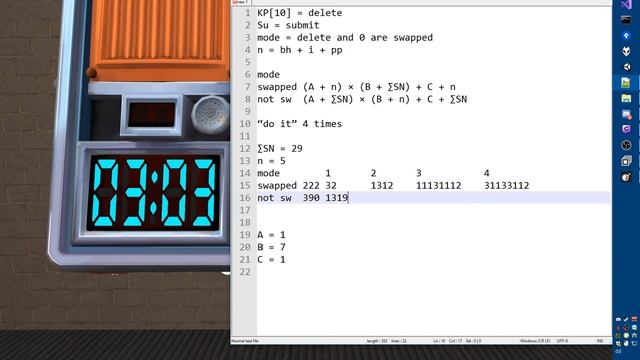Click value 1319 on line 16

pyautogui.click(x=337, y=198)
